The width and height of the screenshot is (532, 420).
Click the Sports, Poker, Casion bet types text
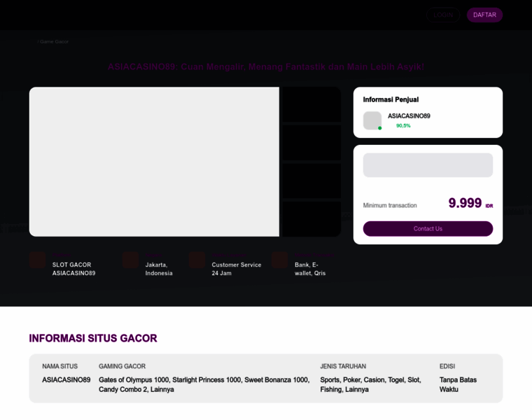click(370, 384)
